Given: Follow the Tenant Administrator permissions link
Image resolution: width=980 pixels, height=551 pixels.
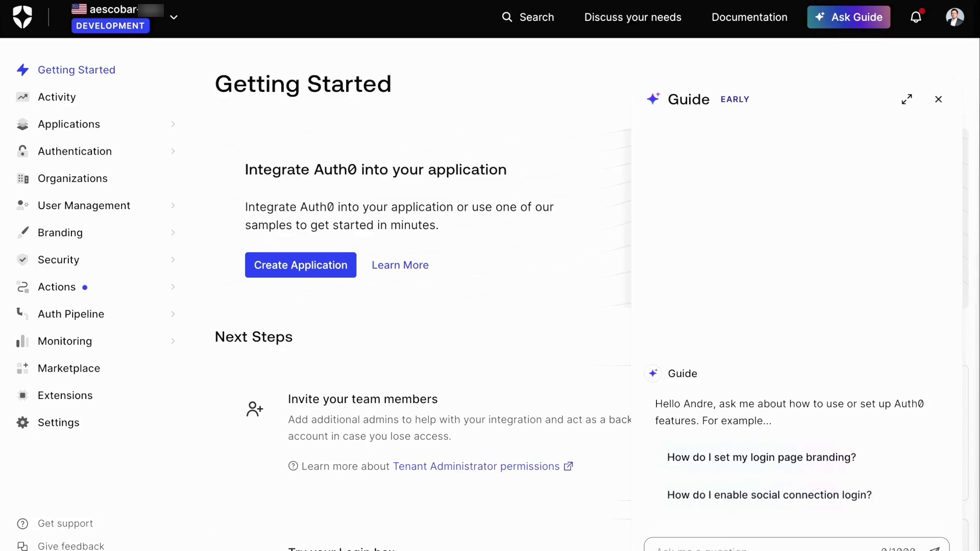Looking at the screenshot, I should coord(476,466).
